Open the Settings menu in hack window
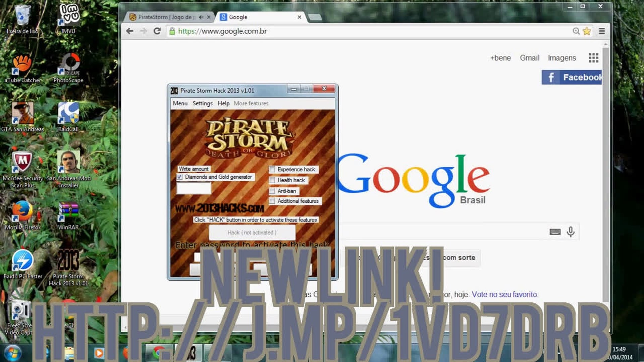This screenshot has height=362, width=644. click(202, 103)
